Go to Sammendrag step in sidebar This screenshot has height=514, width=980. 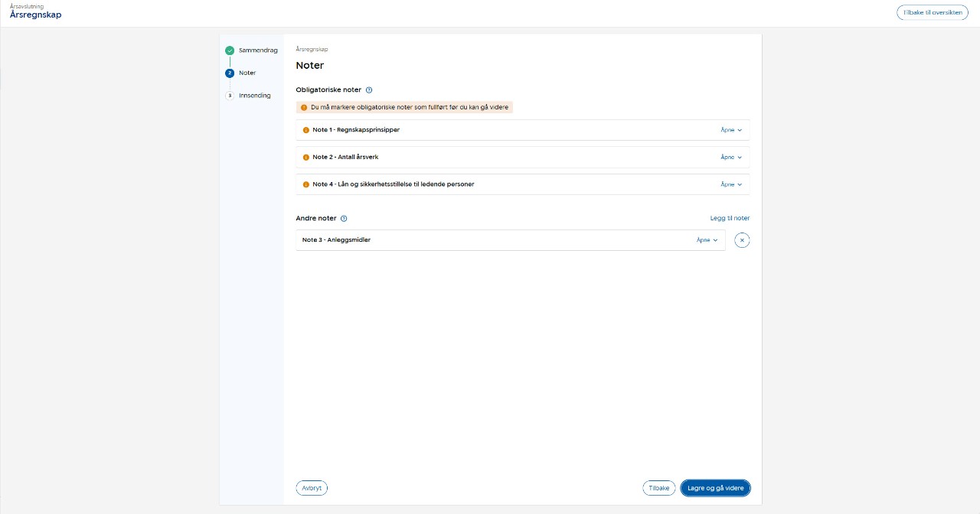pyautogui.click(x=258, y=50)
